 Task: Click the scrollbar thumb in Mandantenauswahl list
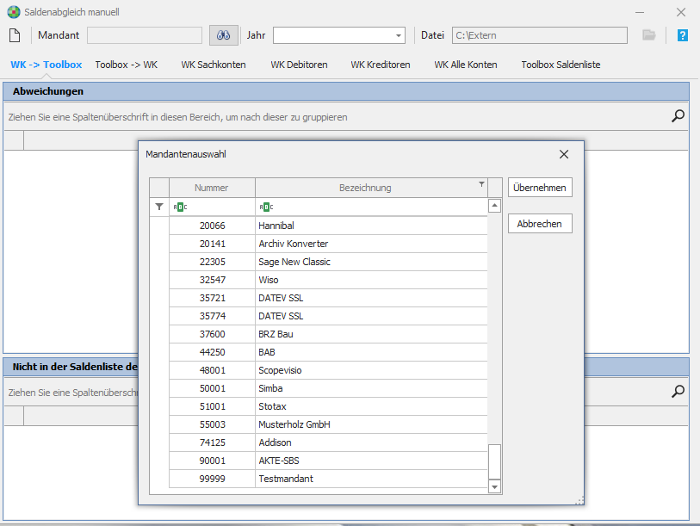494,461
